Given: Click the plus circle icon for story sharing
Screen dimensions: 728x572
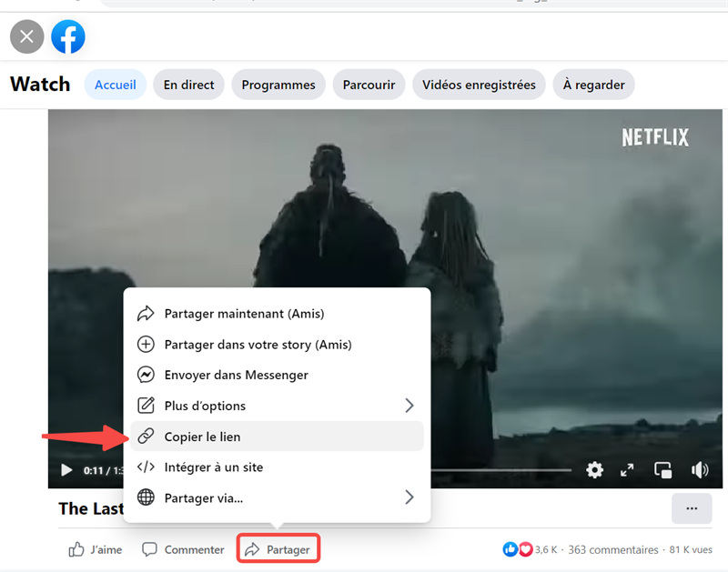Looking at the screenshot, I should [146, 345].
